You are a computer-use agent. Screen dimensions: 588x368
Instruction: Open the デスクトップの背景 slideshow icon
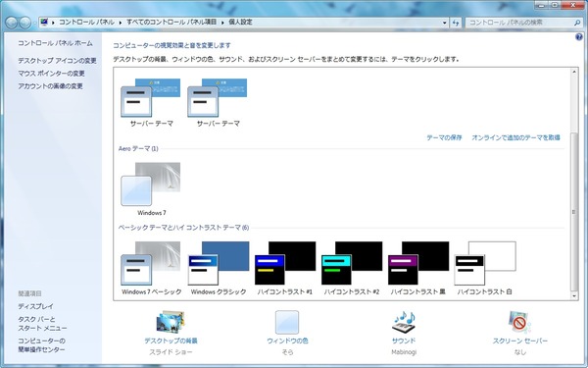click(171, 322)
